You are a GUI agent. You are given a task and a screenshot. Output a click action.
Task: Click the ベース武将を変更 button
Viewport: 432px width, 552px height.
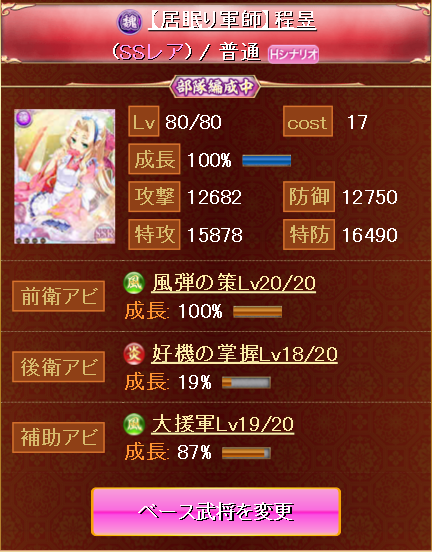pyautogui.click(x=216, y=512)
